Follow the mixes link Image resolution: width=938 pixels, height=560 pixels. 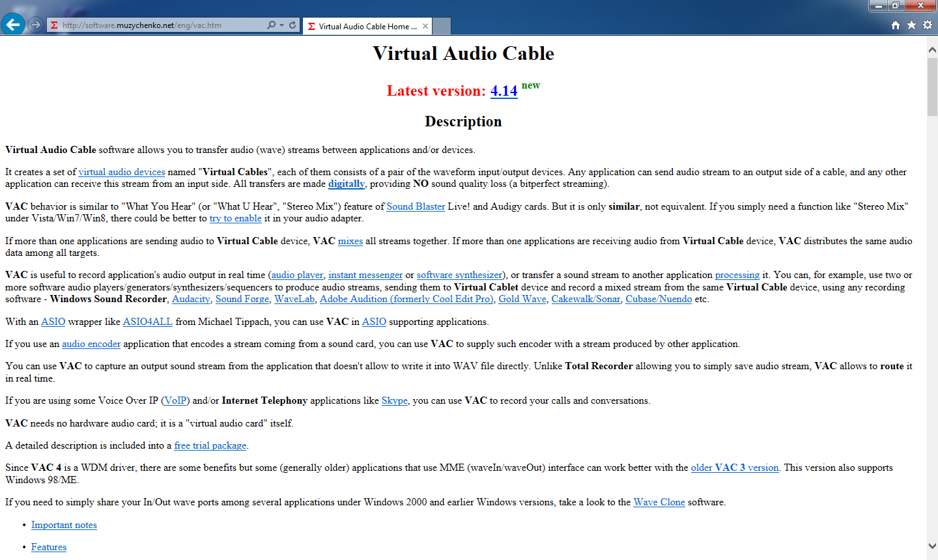click(x=350, y=241)
